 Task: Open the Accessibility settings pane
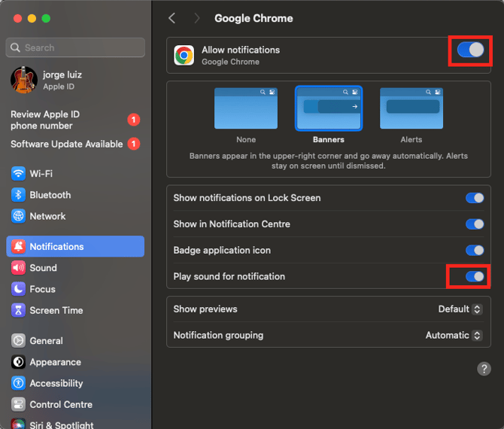(75, 383)
